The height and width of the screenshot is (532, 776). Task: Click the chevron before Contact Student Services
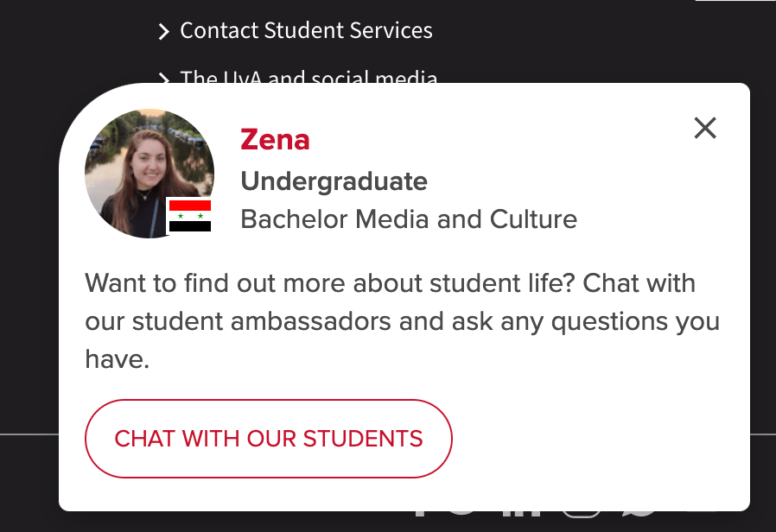(x=164, y=32)
